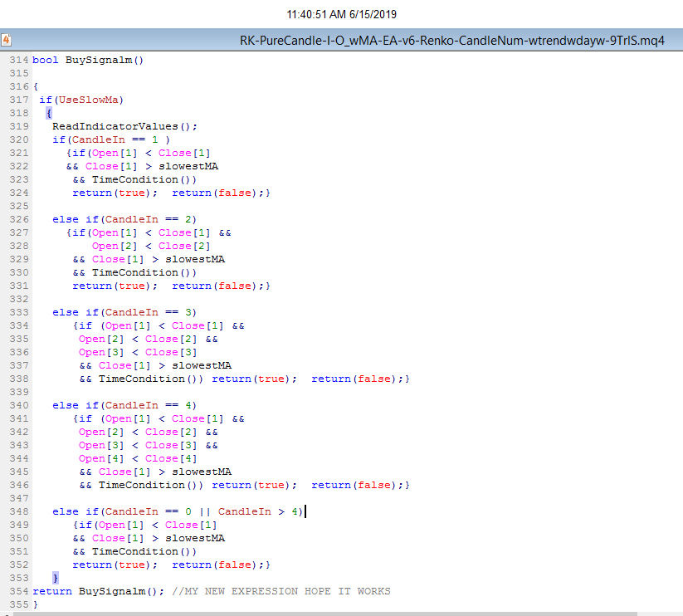683x616 pixels.
Task: Click 'Open[2] < Close[2]' on line 328
Action: coord(151,246)
